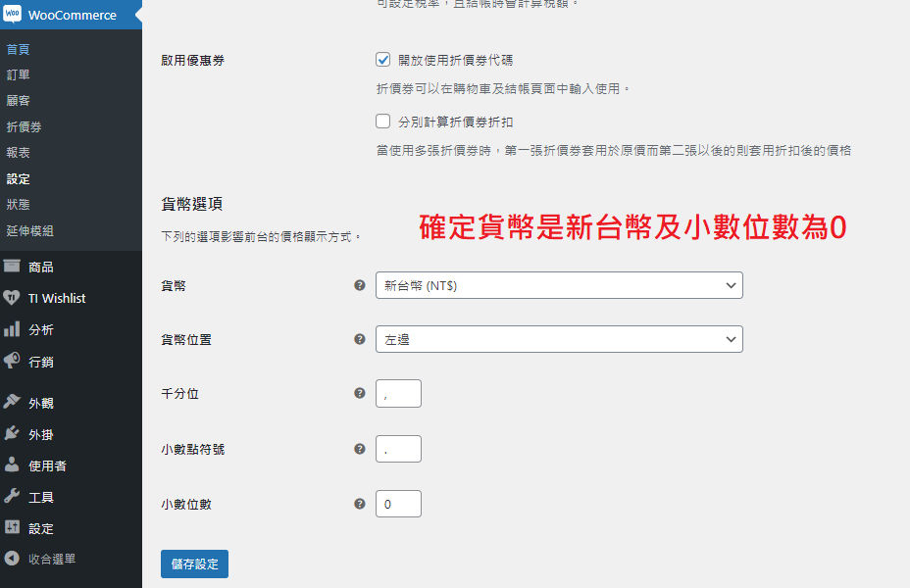This screenshot has width=910, height=588.
Task: Click help icon beside 小數位數 field
Action: (x=359, y=504)
